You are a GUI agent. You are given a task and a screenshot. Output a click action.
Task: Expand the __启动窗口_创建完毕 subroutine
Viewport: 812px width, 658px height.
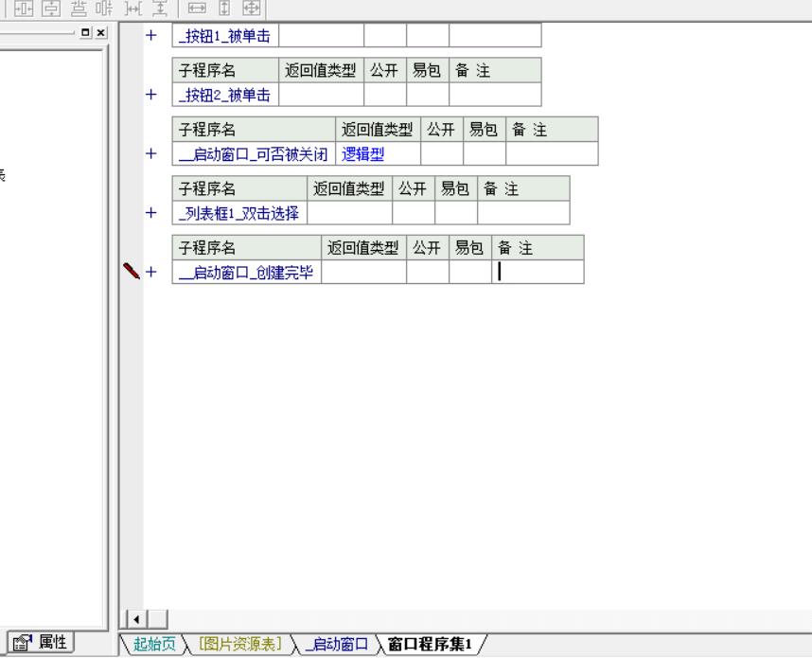(150, 272)
